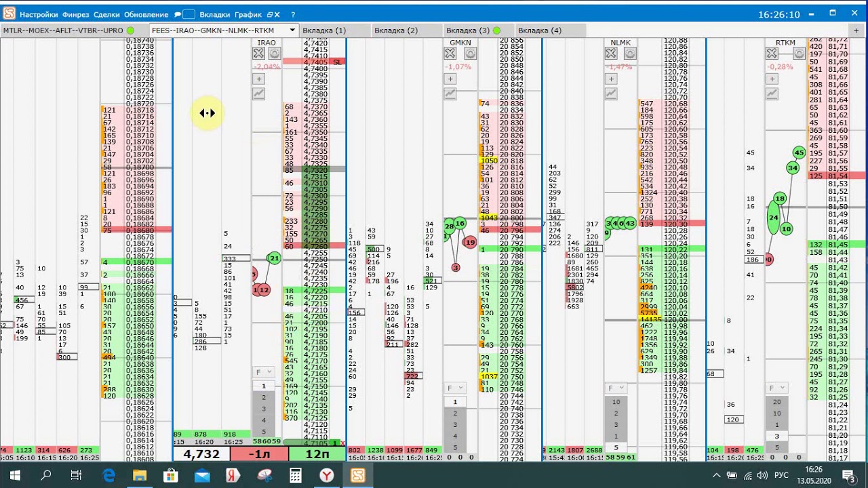The height and width of the screenshot is (488, 868).
Task: Click green trade marker 21 on IRAO chart
Action: 274,258
